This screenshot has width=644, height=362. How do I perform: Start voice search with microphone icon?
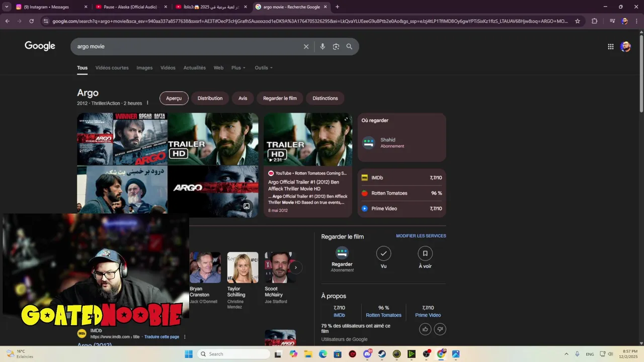[x=323, y=46]
